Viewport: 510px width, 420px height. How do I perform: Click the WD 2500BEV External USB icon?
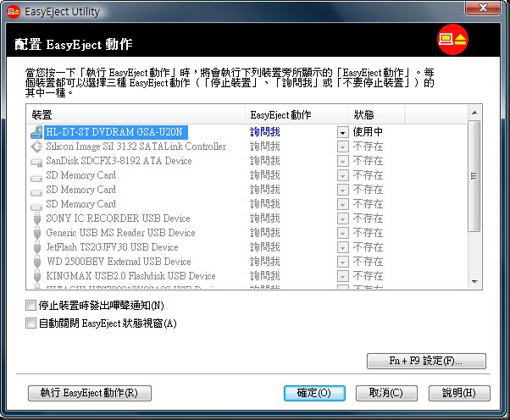coord(37,262)
